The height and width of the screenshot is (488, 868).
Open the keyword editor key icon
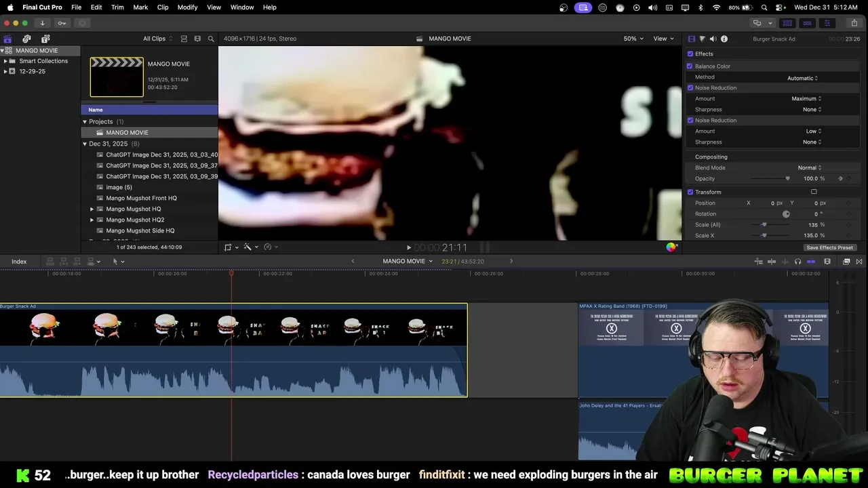click(x=62, y=23)
